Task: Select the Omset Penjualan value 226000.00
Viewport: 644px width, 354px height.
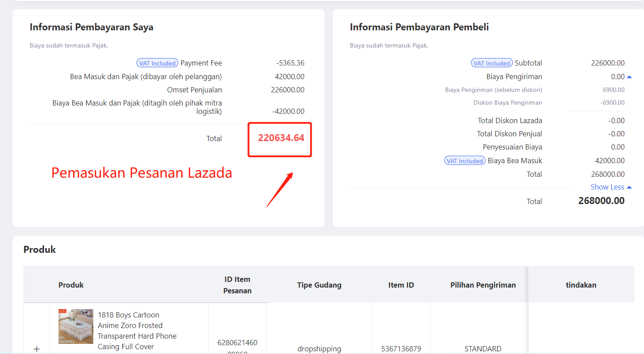Action: click(287, 90)
